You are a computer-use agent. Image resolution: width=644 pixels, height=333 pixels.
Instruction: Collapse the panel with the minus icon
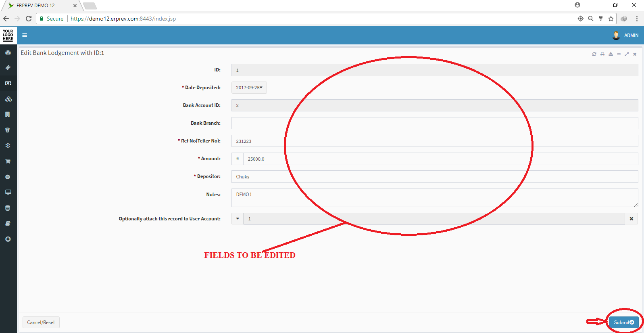point(619,54)
